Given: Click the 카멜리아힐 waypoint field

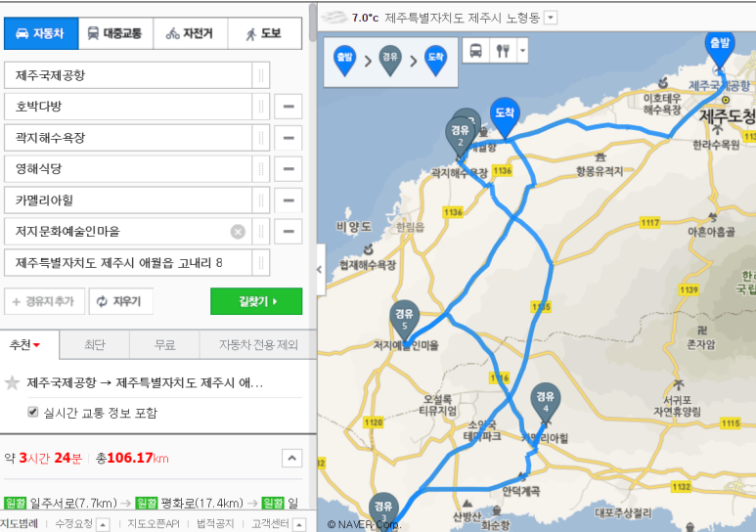Looking at the screenshot, I should click(x=128, y=200).
